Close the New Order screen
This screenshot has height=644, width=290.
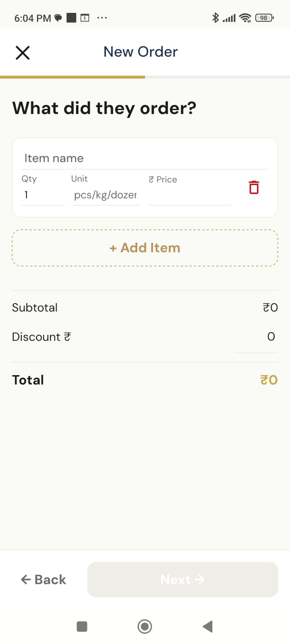[x=23, y=53]
